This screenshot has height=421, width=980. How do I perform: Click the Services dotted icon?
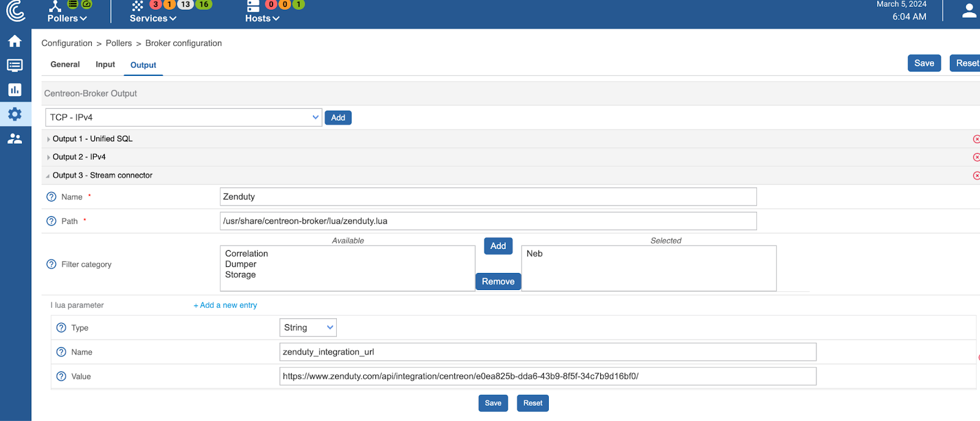tap(137, 6)
